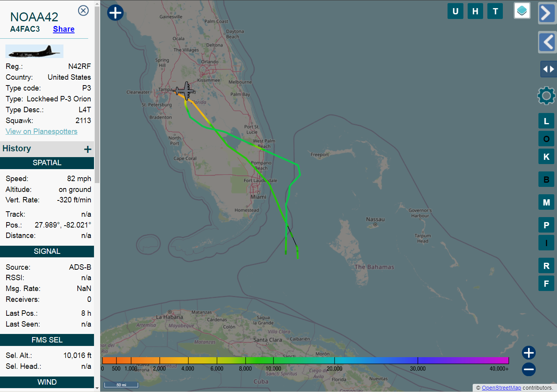Screen dimensions: 557x392
Task: Click the WIND section header
Action: (x=47, y=382)
